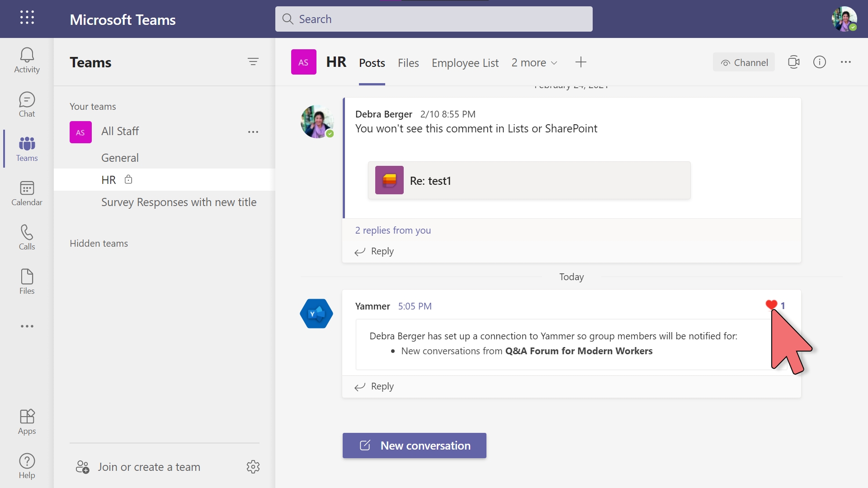The height and width of the screenshot is (488, 868).
Task: Open the Activity feed
Action: click(27, 61)
